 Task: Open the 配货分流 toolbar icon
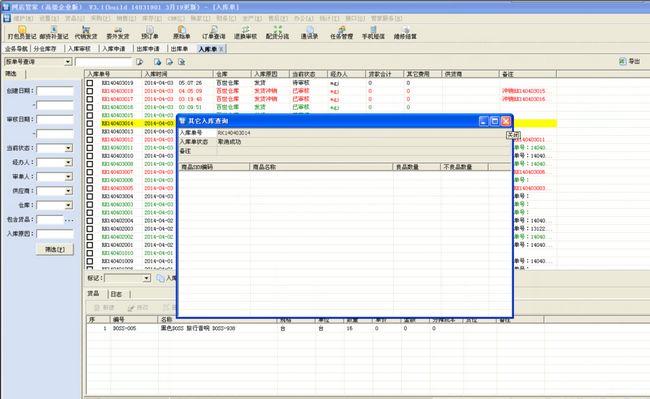pos(277,32)
